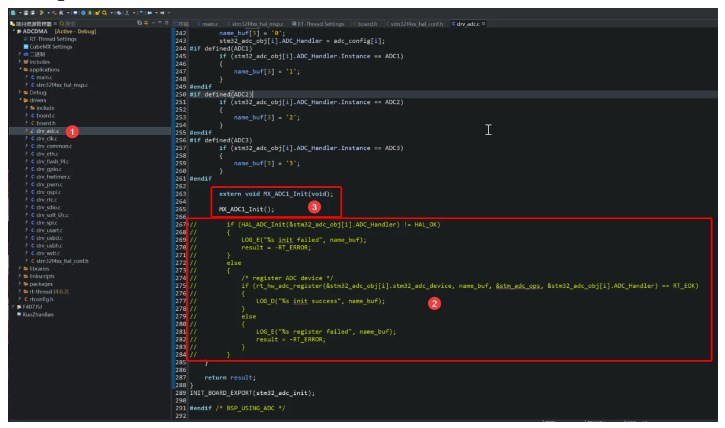Collapse the drivers folder
The width and height of the screenshot is (725, 428).
(20, 100)
